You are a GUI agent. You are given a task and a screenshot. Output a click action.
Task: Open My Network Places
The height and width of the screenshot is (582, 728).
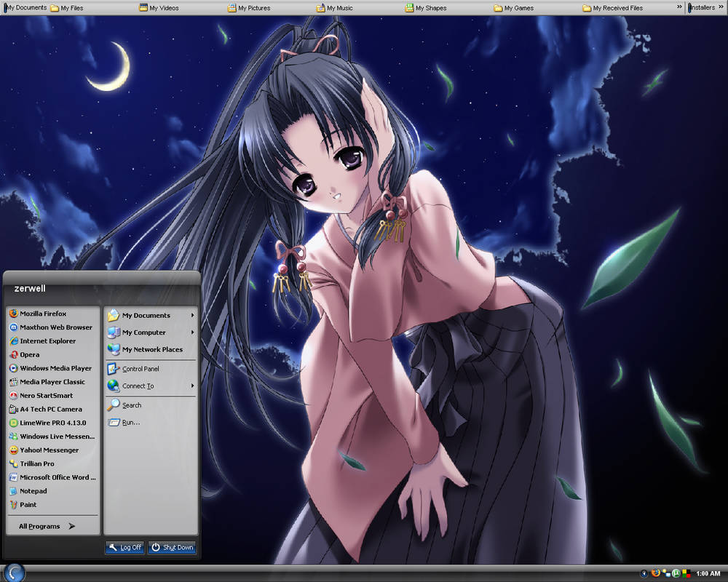(151, 349)
